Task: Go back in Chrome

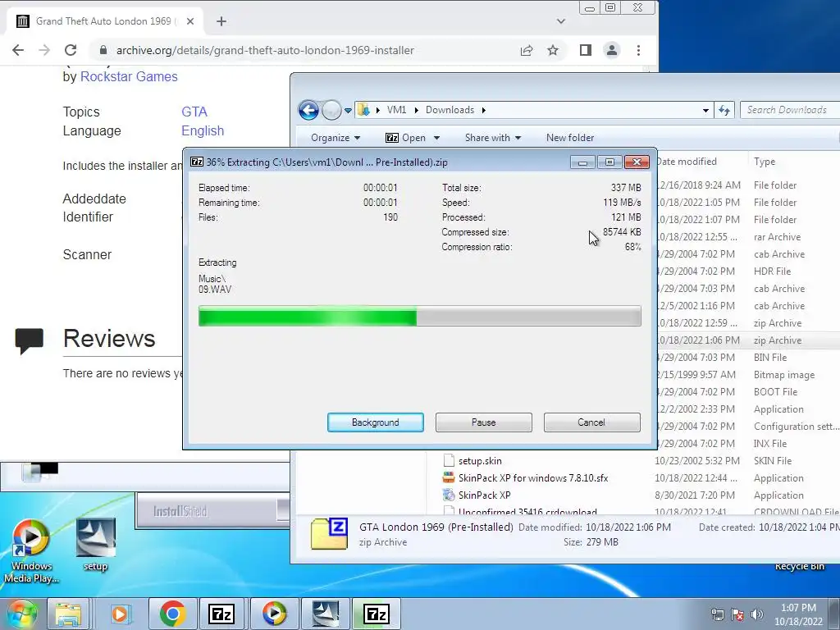Action: point(18,50)
